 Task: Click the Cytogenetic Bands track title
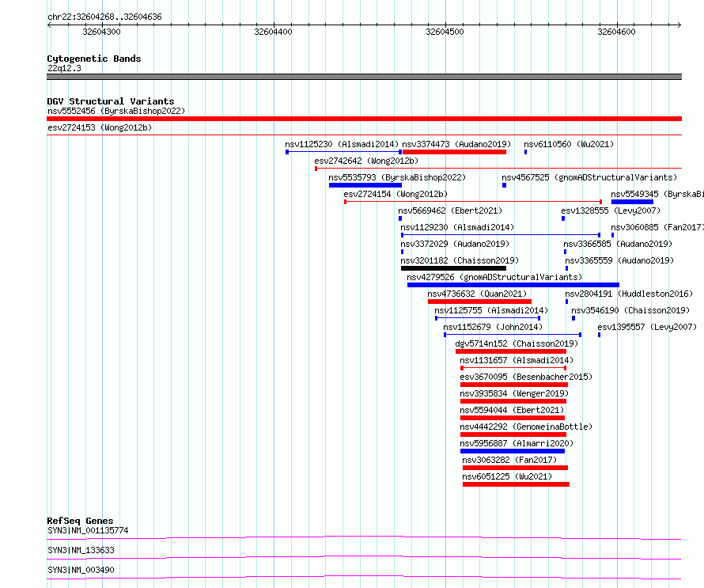(x=94, y=59)
